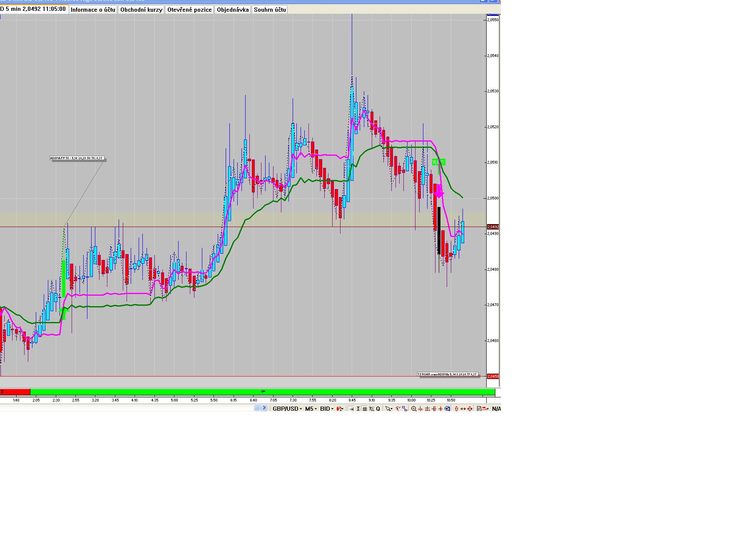Open the candlestick chart style dropdown

(x=340, y=409)
